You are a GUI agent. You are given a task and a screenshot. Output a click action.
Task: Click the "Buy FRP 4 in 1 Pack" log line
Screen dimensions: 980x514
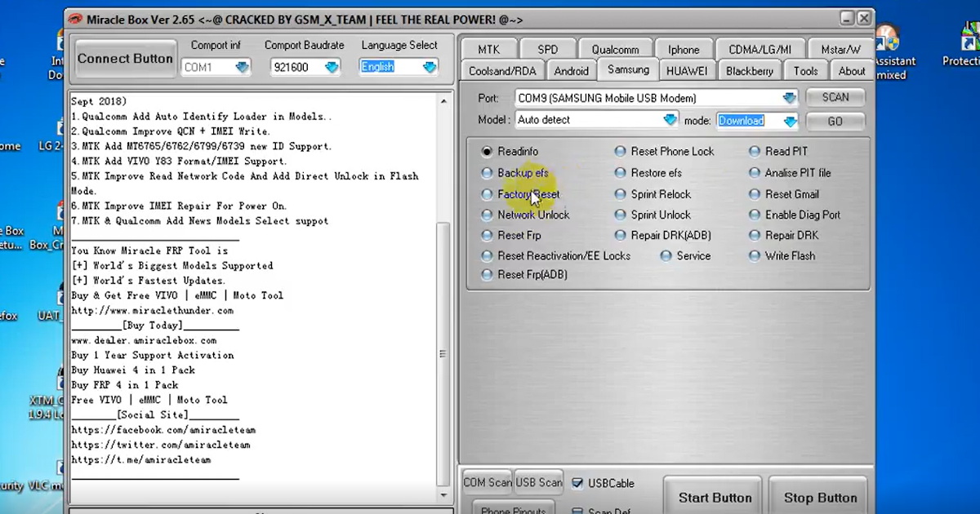(x=125, y=385)
